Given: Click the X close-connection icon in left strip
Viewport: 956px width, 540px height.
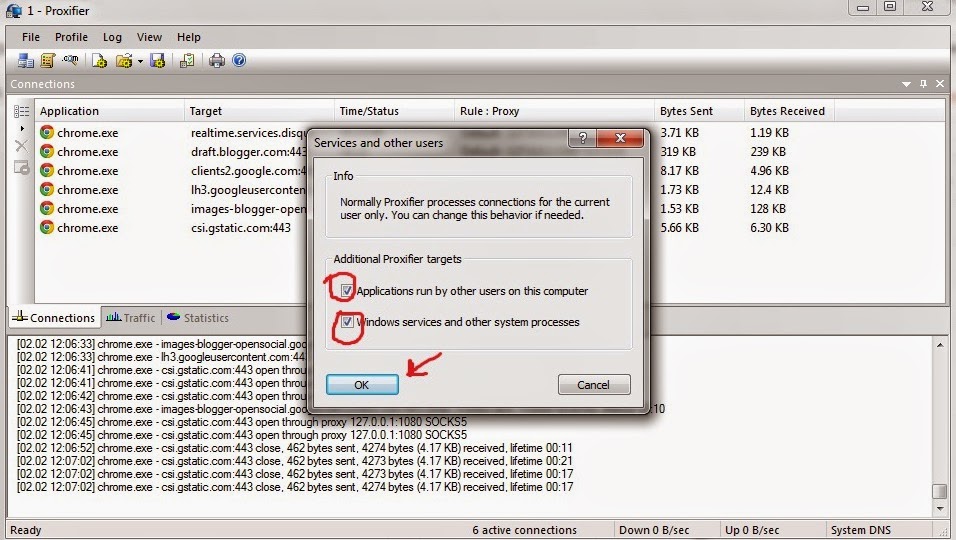Looking at the screenshot, I should click(21, 146).
